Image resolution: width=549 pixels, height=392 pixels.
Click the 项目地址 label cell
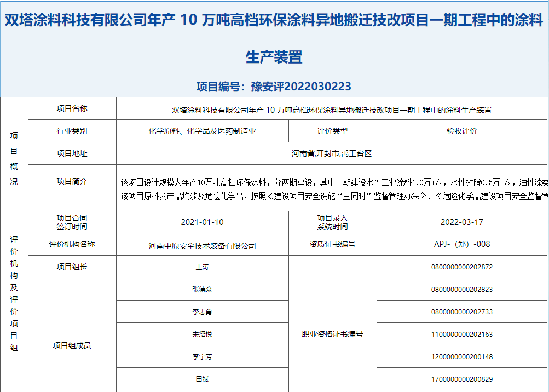[x=72, y=153]
